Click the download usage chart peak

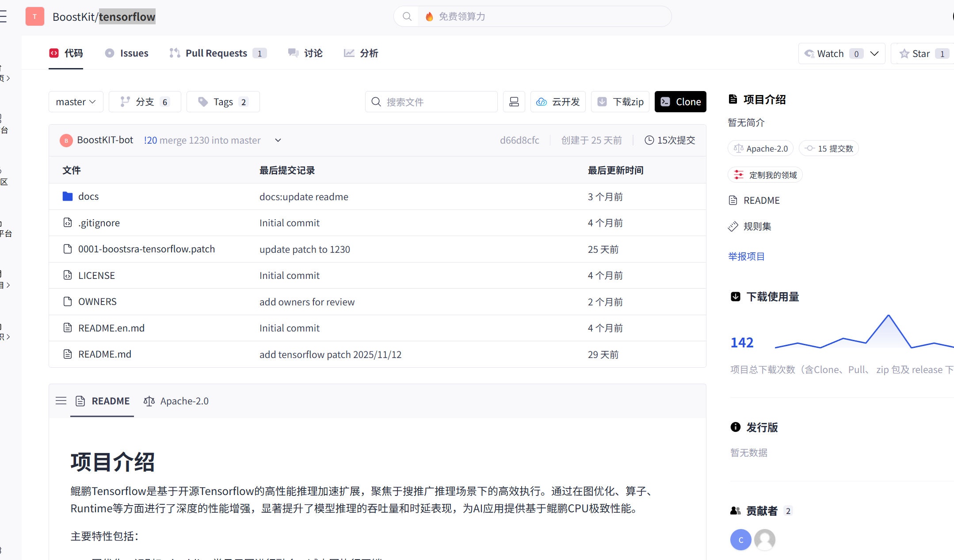pos(888,316)
